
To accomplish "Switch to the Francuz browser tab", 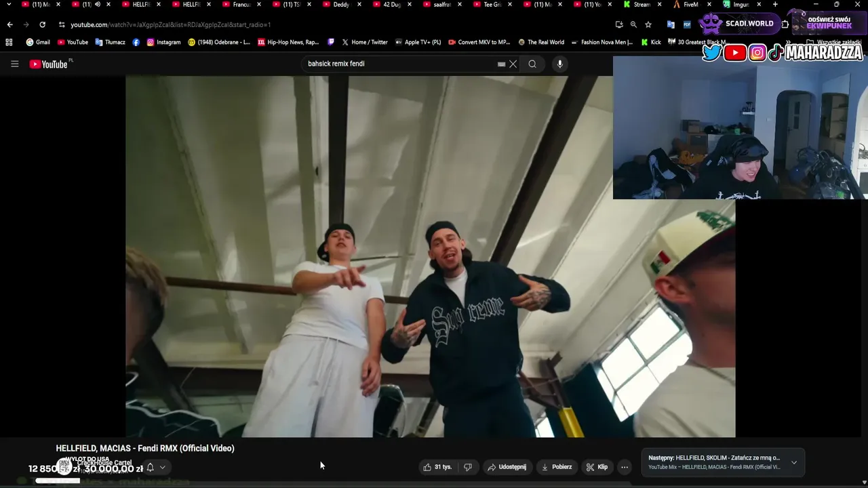I will coord(241,5).
